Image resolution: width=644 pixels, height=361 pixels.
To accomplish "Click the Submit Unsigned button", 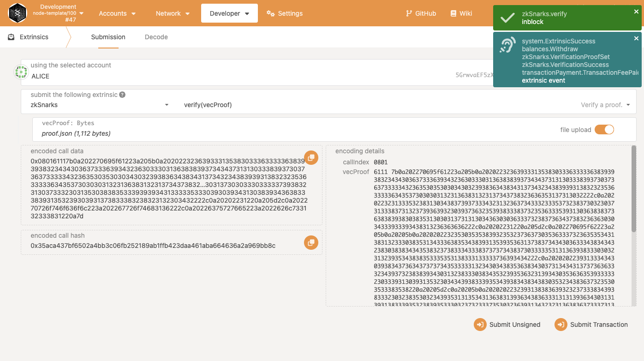I will (x=507, y=325).
